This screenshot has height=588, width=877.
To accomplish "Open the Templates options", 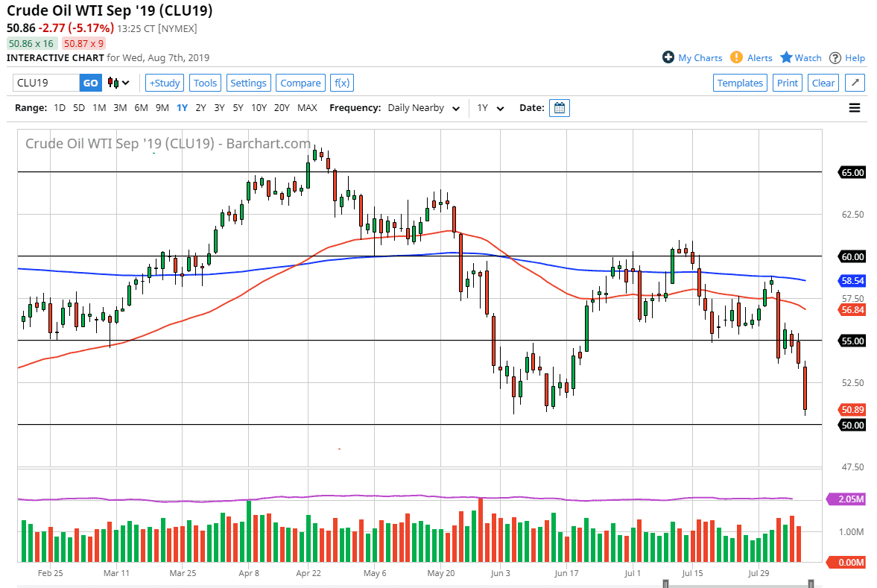I will (740, 83).
